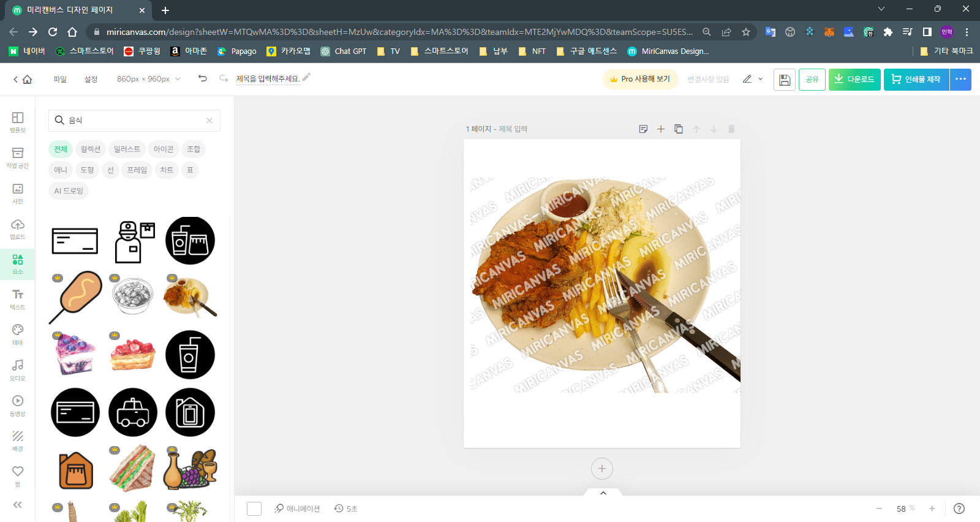This screenshot has width=980, height=522.
Task: Open the 찜 favorites heart panel
Action: (x=18, y=475)
